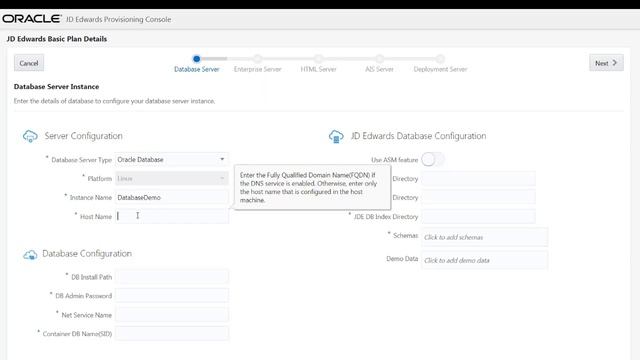Click the first Directory field under ASM toggle
640x360 pixels.
click(478, 178)
